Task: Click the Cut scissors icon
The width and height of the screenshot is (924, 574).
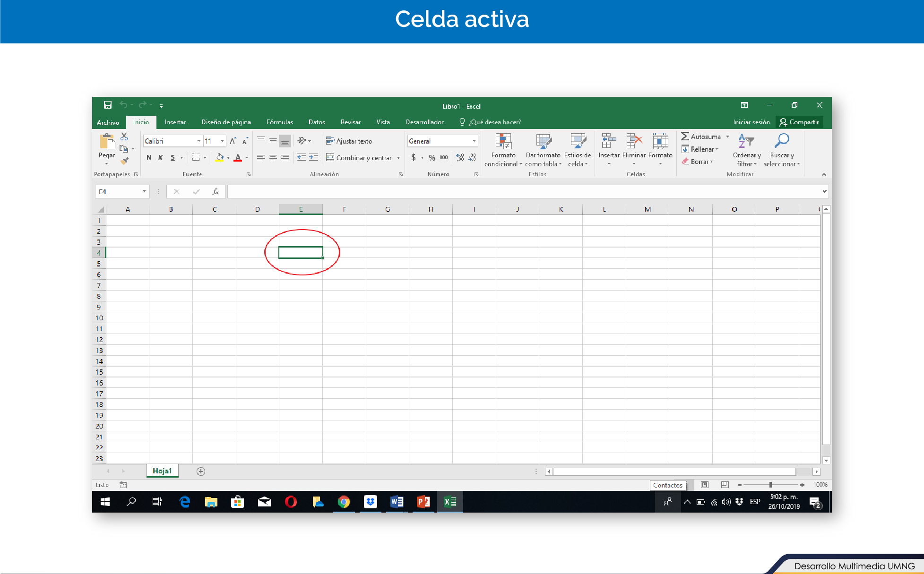Action: point(124,137)
